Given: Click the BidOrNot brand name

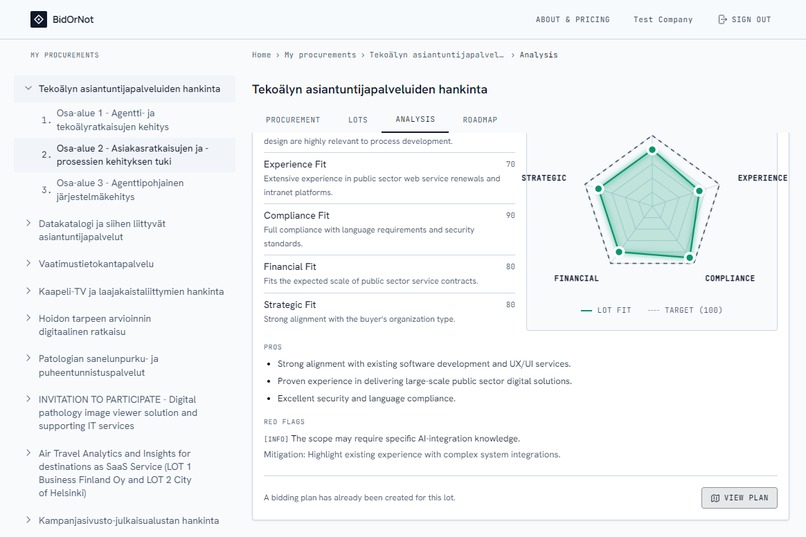Looking at the screenshot, I should coord(73,20).
